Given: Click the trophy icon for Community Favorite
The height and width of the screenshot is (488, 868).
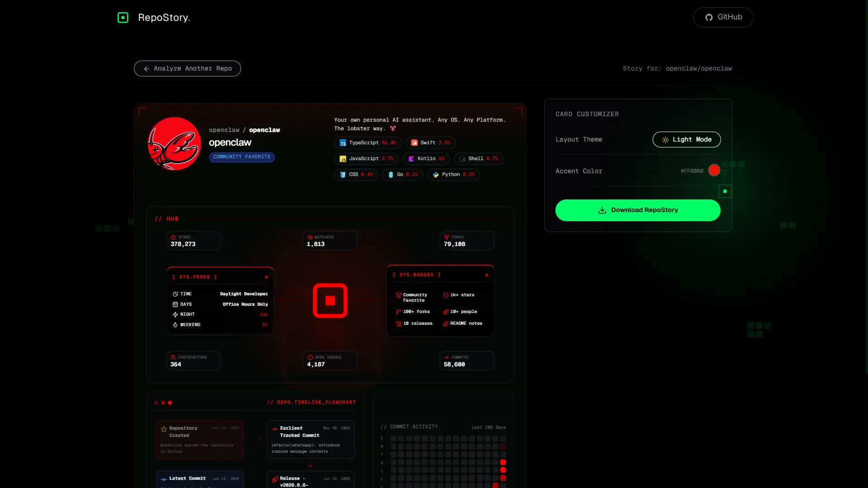Looking at the screenshot, I should 398,295.
